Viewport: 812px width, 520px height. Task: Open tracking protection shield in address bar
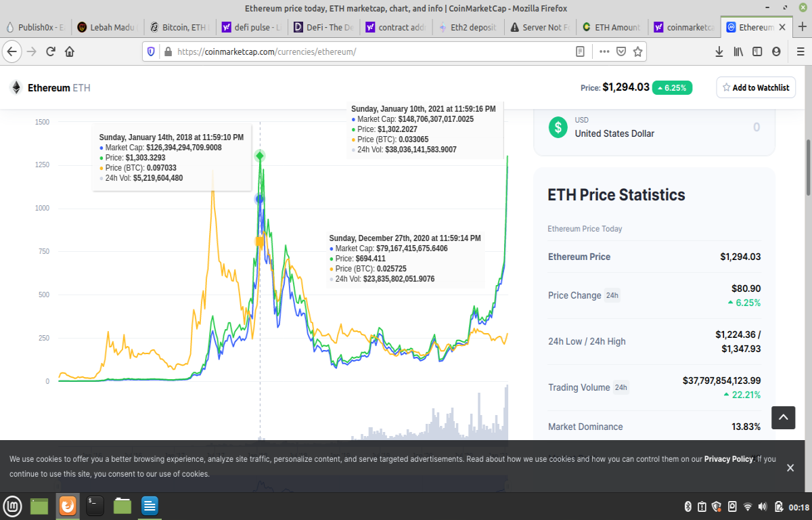(x=151, y=51)
